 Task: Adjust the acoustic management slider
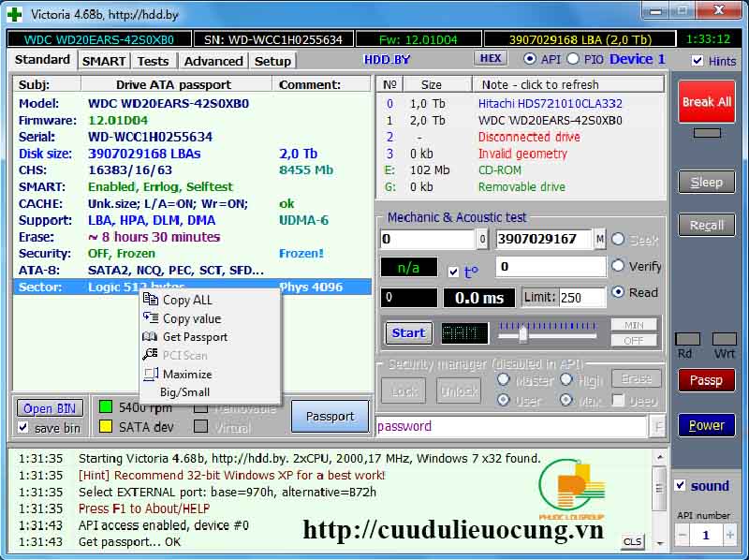(522, 333)
